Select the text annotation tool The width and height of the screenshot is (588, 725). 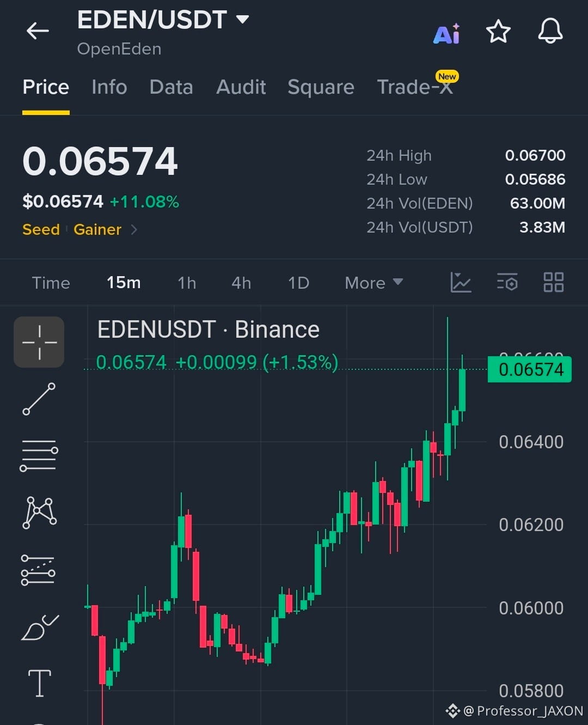pos(40,683)
